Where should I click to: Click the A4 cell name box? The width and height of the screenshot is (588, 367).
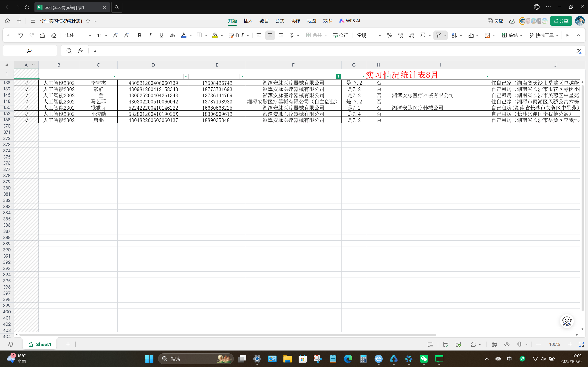[x=30, y=51]
